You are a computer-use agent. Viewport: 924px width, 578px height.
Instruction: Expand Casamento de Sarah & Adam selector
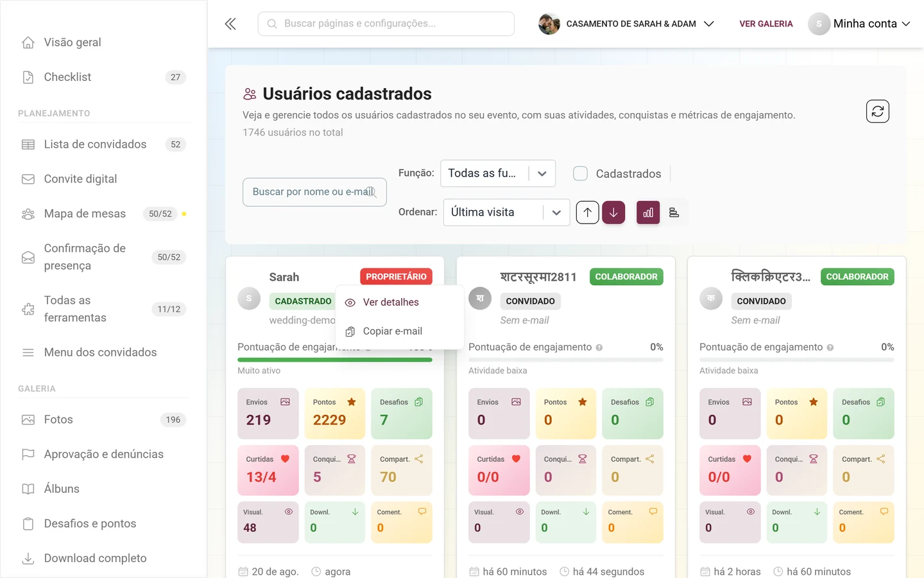(626, 24)
